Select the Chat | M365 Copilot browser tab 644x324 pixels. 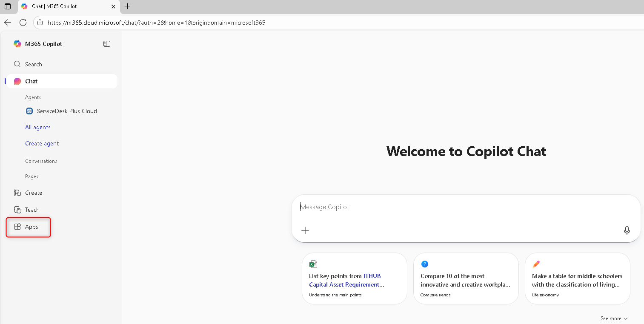point(69,6)
